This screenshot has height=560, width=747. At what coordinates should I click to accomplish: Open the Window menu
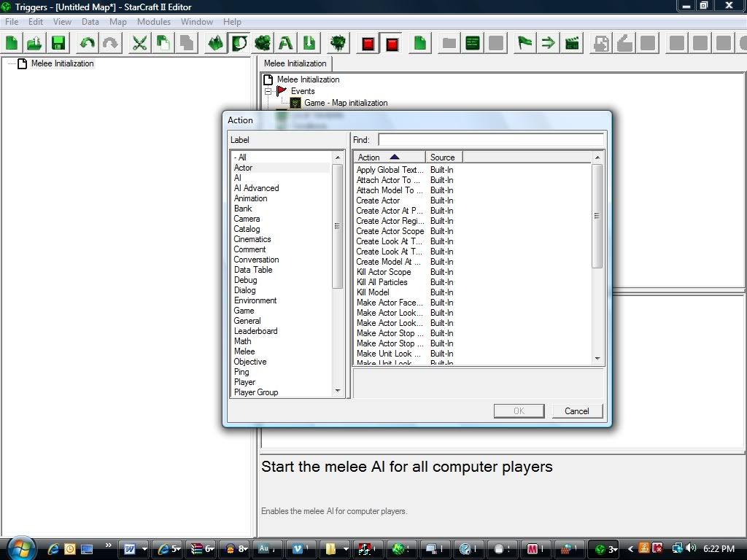pyautogui.click(x=197, y=22)
